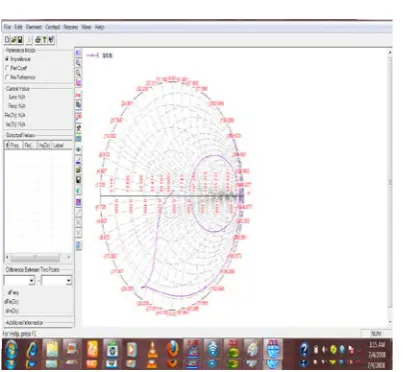Image resolution: width=403 pixels, height=372 pixels.
Task: Click the taskbar clock showing 3:15 AM
Action: (x=377, y=345)
